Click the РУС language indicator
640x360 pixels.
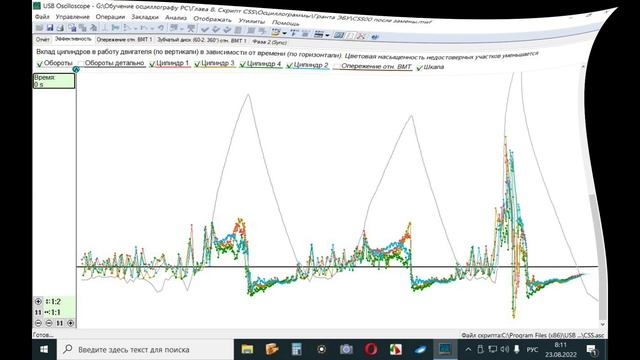click(532, 350)
